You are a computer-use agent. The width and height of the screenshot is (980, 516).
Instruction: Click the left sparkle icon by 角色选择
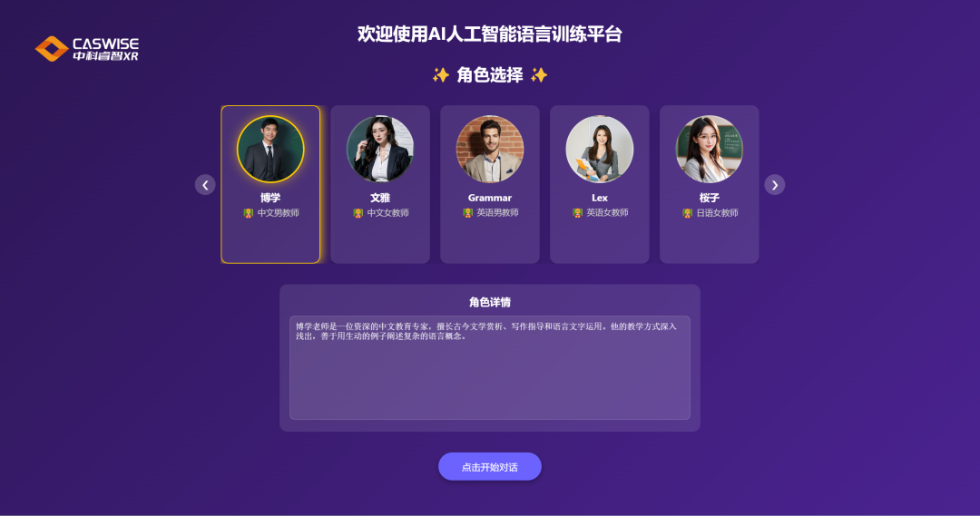click(x=441, y=75)
